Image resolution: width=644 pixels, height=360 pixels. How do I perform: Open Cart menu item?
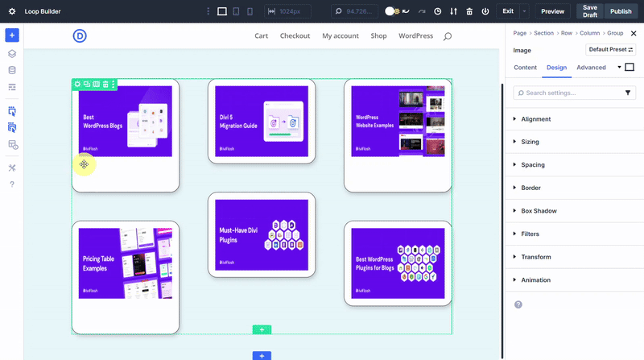tap(261, 36)
